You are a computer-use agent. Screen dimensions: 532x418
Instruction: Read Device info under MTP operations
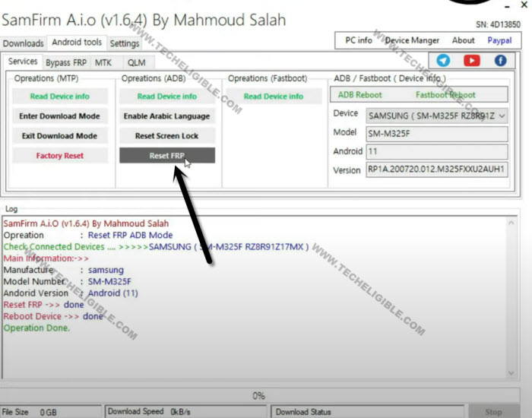click(60, 97)
